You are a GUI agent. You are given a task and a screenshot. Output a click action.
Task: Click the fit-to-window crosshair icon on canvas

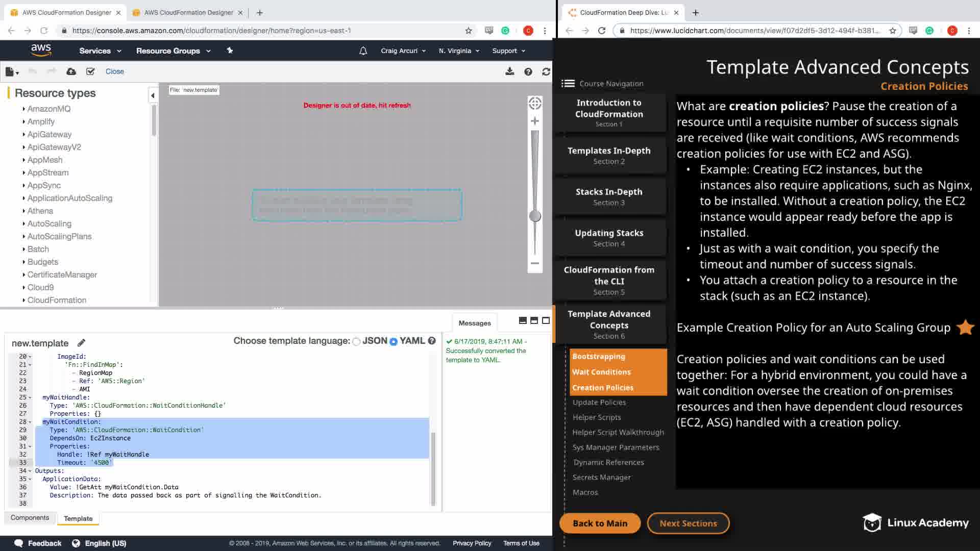pyautogui.click(x=534, y=104)
